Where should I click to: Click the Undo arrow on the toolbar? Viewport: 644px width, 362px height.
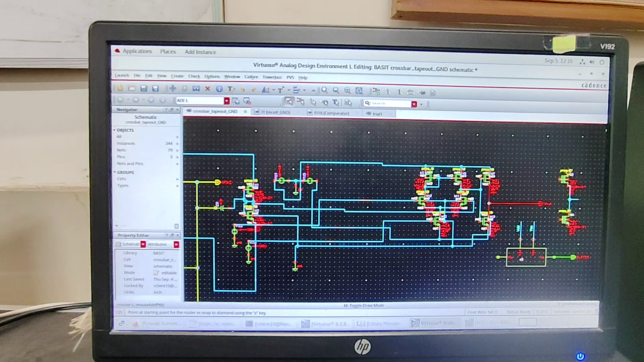(x=243, y=89)
